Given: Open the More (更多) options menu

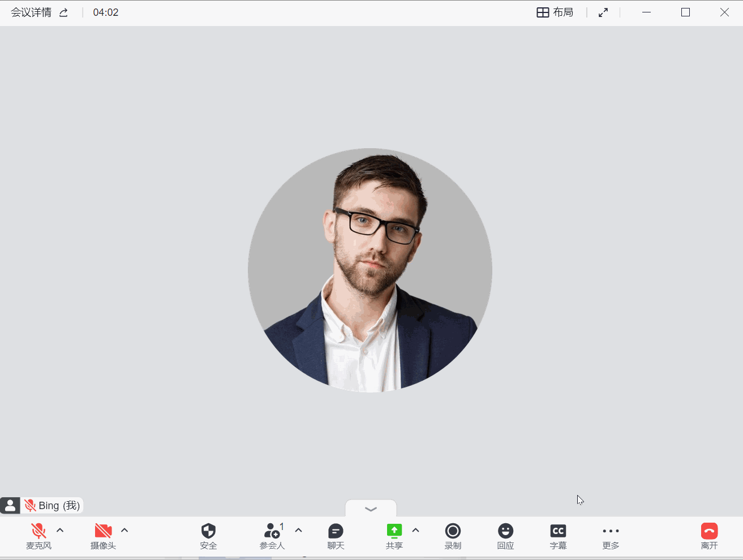Looking at the screenshot, I should point(611,535).
